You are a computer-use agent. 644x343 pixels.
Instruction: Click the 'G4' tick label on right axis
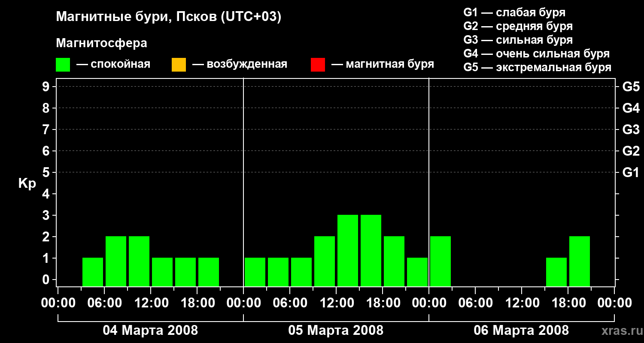(631, 108)
